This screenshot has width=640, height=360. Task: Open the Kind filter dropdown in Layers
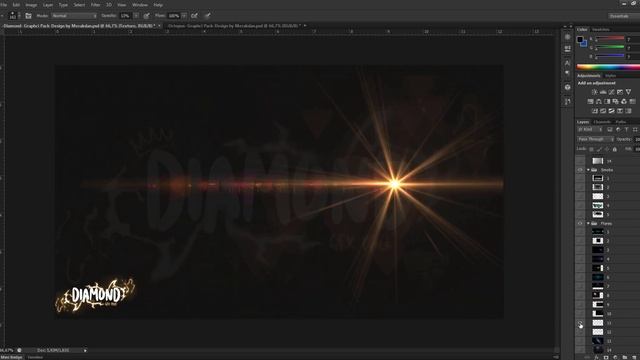tap(590, 129)
